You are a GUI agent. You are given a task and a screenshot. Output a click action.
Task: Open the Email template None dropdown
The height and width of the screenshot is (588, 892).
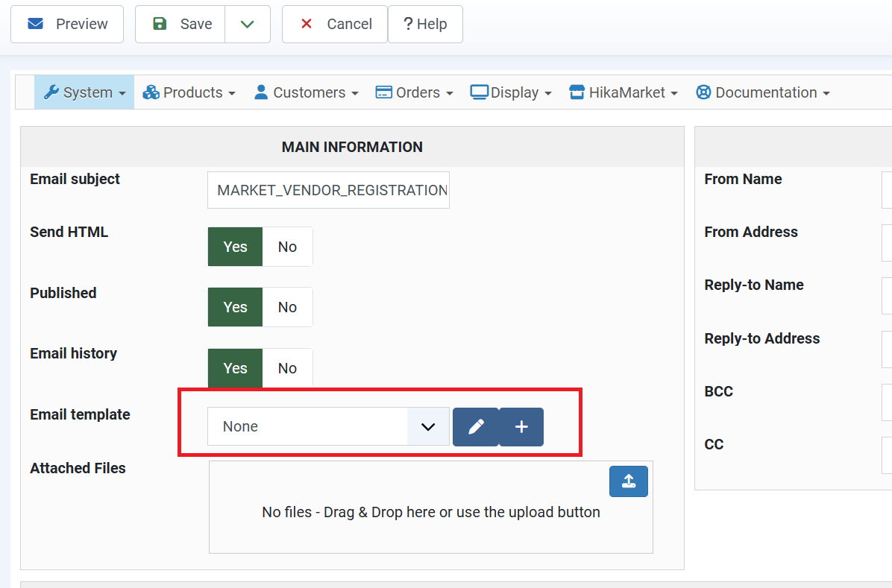[328, 426]
